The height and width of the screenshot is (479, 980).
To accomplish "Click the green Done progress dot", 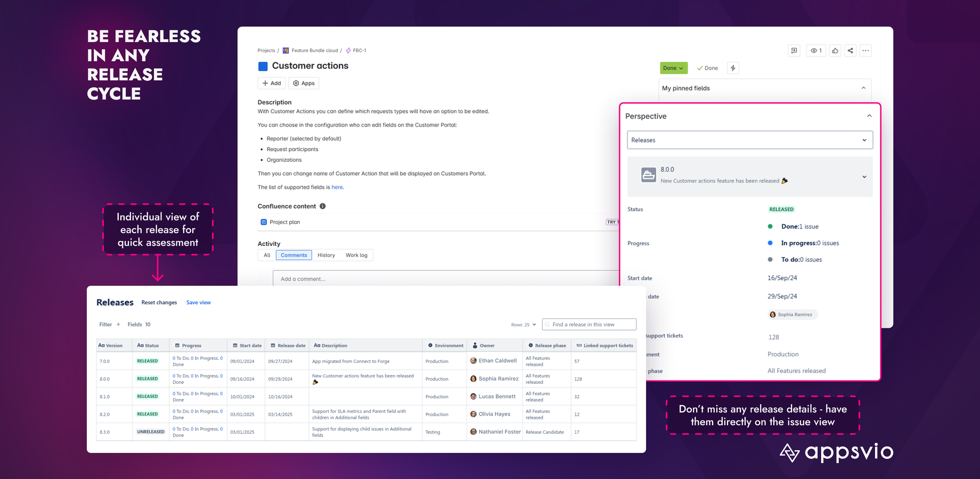I will point(770,226).
